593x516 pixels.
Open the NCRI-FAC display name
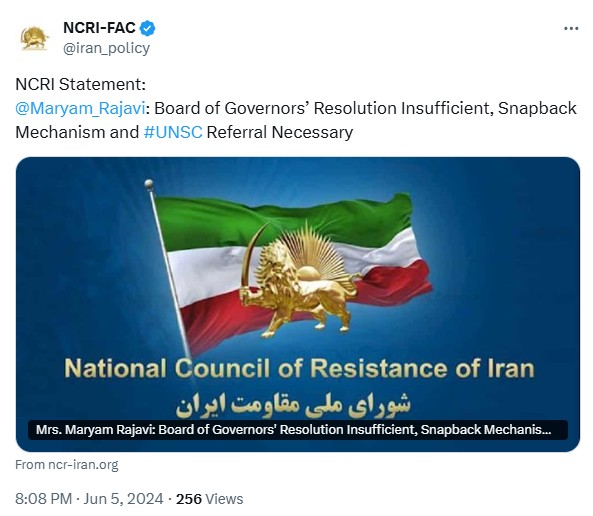tap(99, 28)
